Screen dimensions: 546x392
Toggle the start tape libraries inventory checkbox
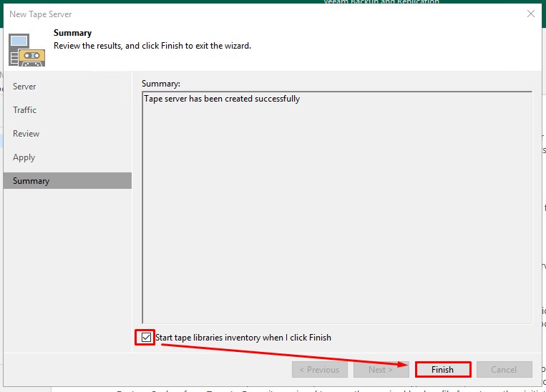147,338
